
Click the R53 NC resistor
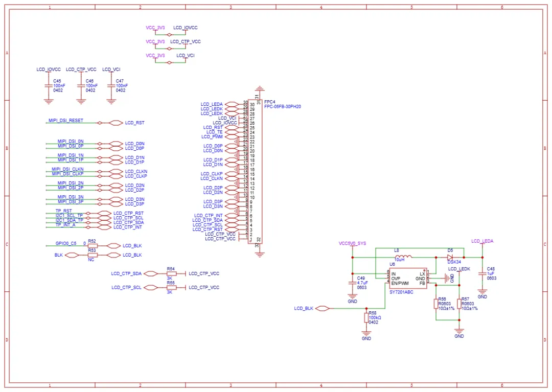click(x=93, y=255)
